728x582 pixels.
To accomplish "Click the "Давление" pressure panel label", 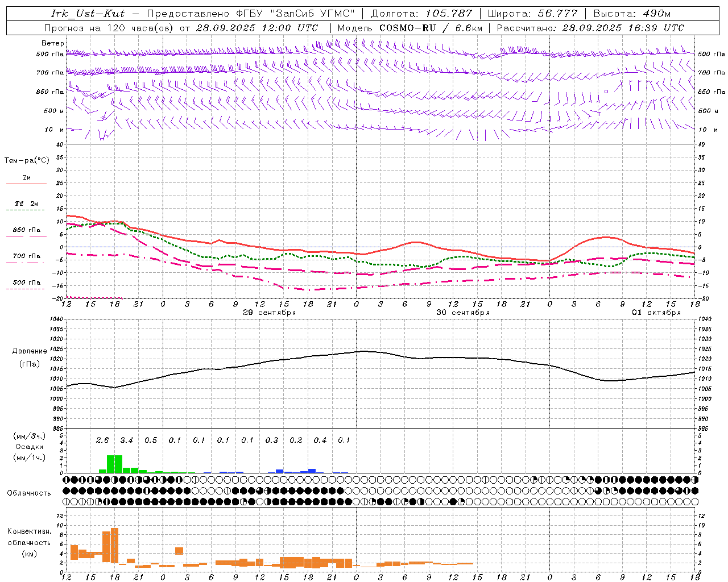I will click(30, 351).
